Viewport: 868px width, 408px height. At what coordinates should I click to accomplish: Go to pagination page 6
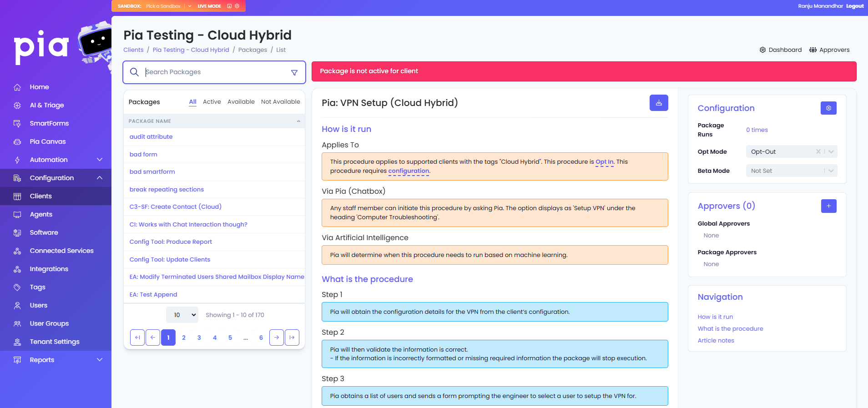point(261,337)
